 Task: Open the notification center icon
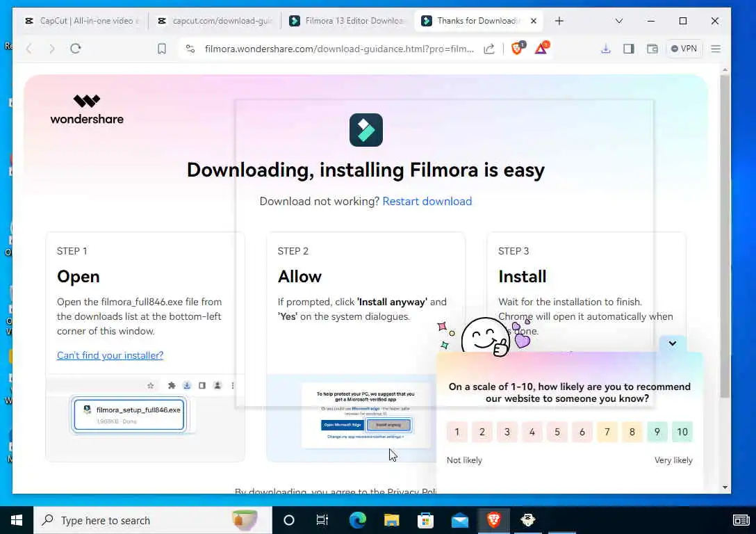tap(741, 520)
